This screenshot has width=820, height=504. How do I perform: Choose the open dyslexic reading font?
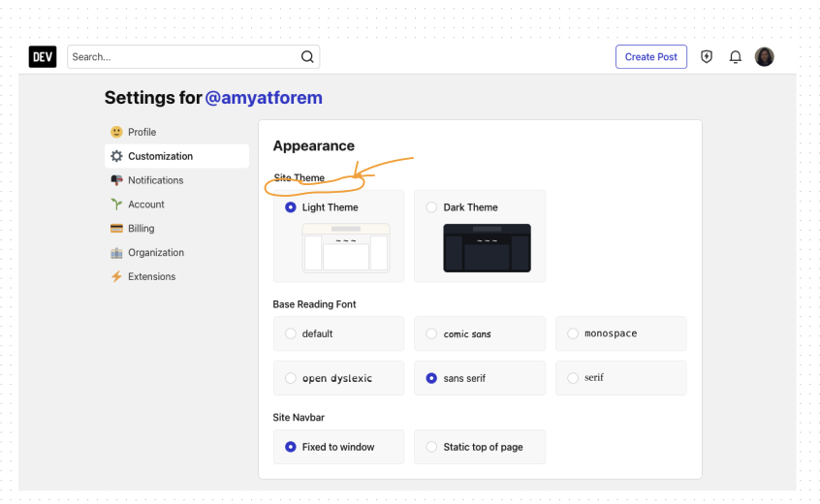pyautogui.click(x=290, y=378)
